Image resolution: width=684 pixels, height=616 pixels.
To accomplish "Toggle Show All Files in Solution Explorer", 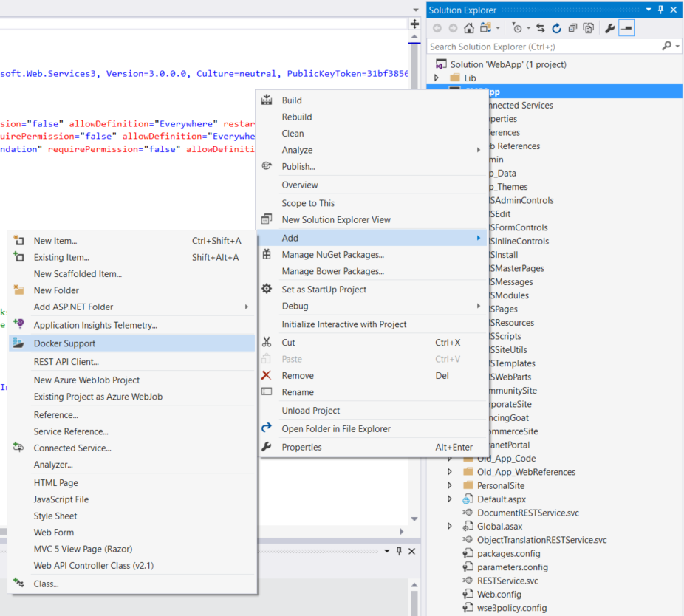I will [x=589, y=28].
